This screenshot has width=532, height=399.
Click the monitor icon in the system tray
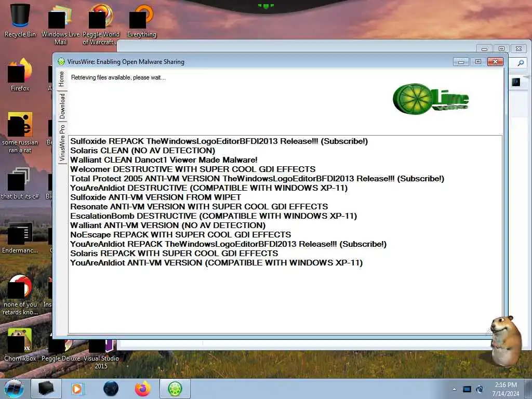click(467, 389)
